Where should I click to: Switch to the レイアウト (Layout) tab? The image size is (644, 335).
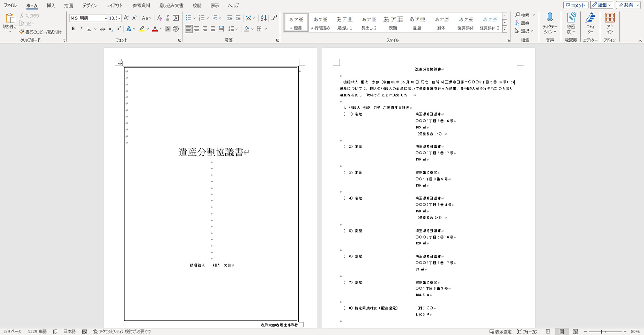[x=114, y=6]
